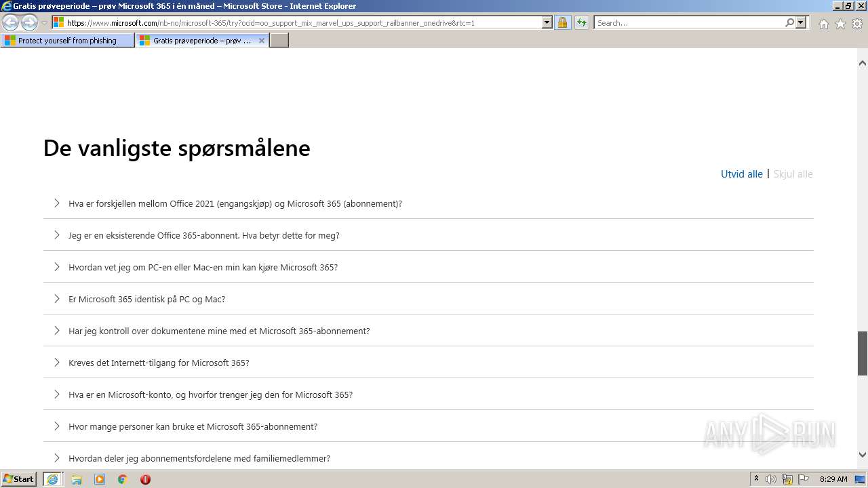Switch to the 'Protect yourself from phishing' tab
This screenshot has height=488, width=868.
68,41
